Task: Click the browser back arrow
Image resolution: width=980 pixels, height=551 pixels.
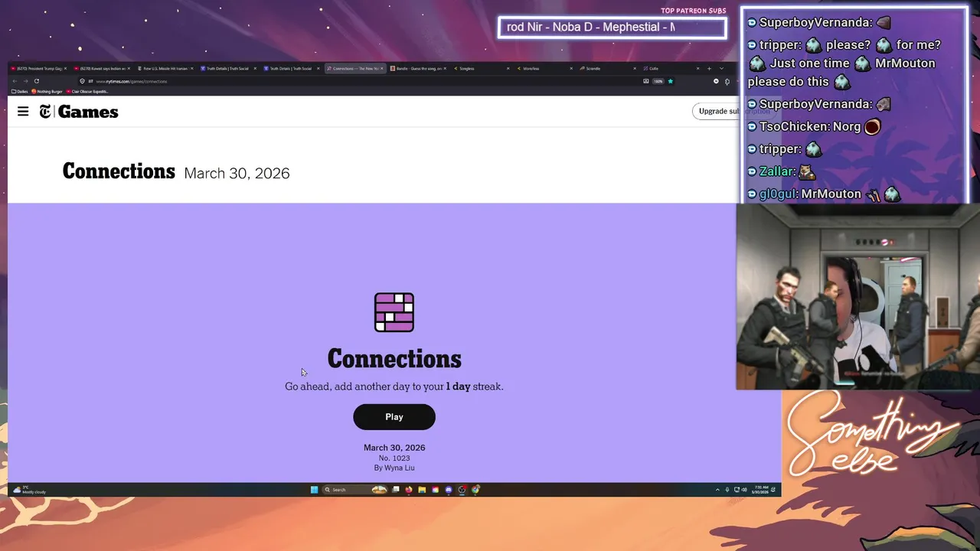Action: pyautogui.click(x=15, y=81)
